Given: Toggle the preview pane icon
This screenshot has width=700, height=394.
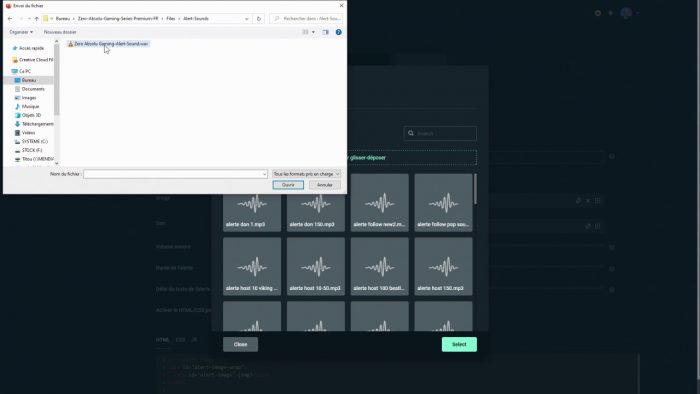Looking at the screenshot, I should 325,32.
